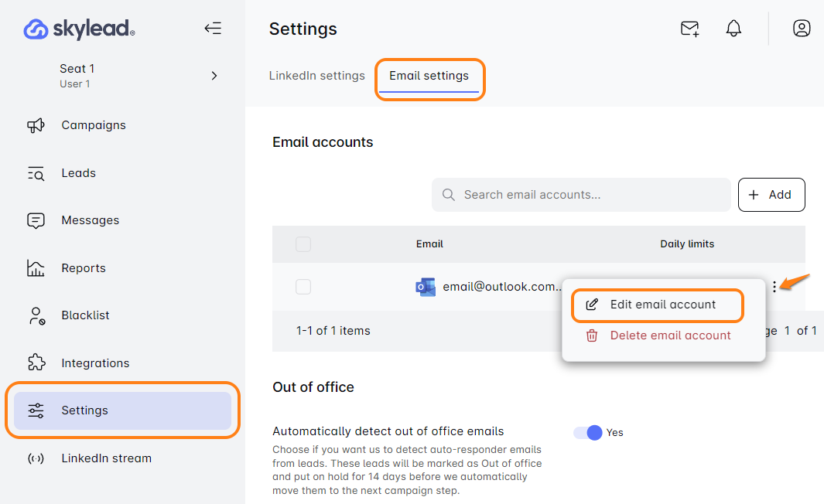Open the new email envelope icon

(x=689, y=29)
